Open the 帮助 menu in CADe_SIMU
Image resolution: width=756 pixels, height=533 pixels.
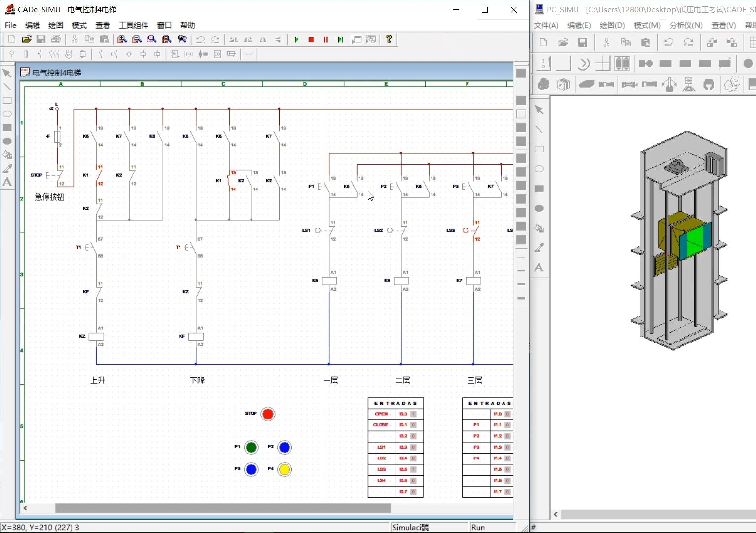point(187,25)
